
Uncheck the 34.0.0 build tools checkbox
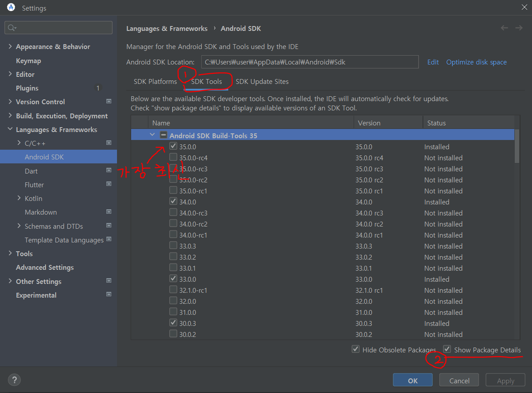coord(173,201)
